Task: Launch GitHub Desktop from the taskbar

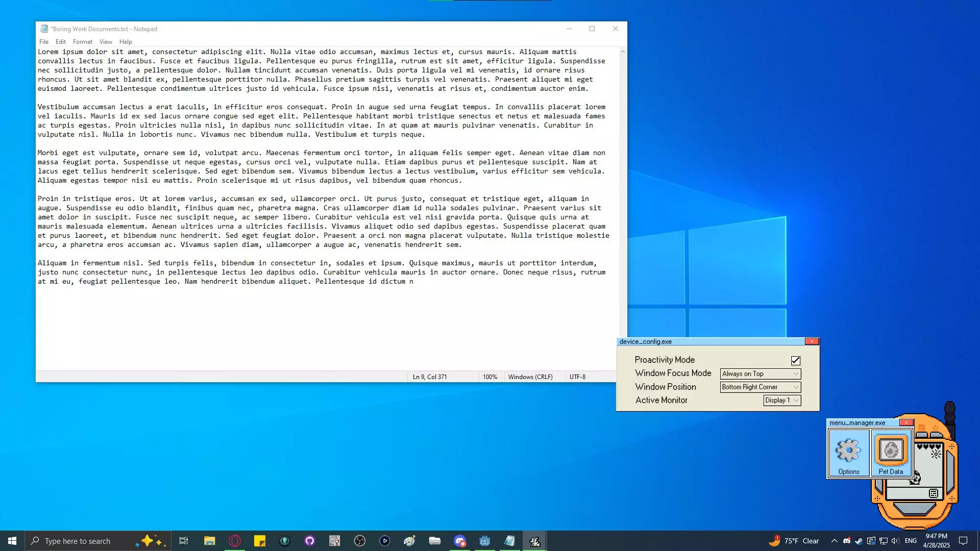Action: click(x=310, y=541)
